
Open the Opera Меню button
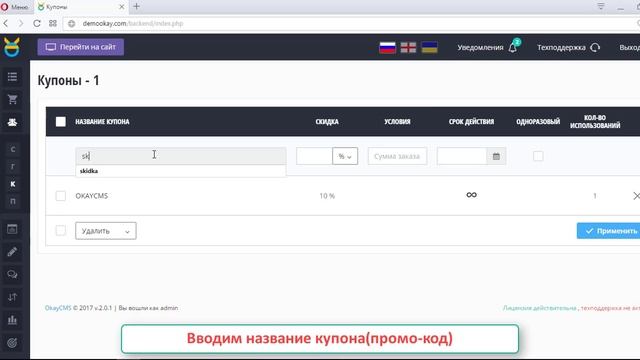click(x=15, y=7)
